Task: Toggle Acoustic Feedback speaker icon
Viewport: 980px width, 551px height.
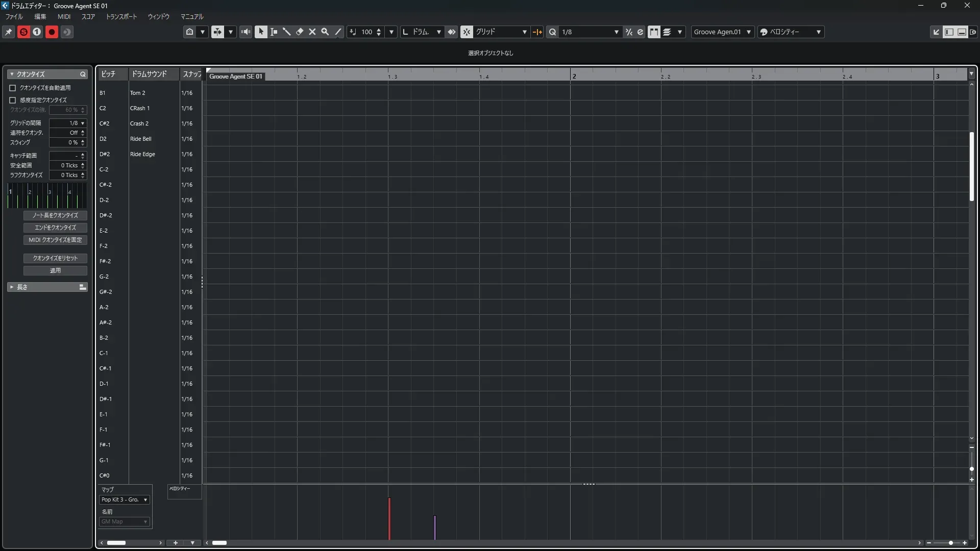Action: (246, 32)
